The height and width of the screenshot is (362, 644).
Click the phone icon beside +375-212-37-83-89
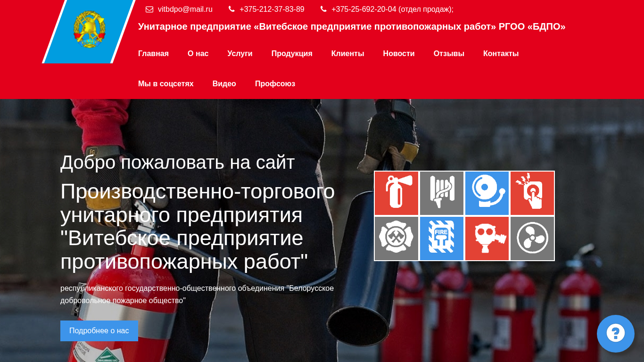(231, 9)
